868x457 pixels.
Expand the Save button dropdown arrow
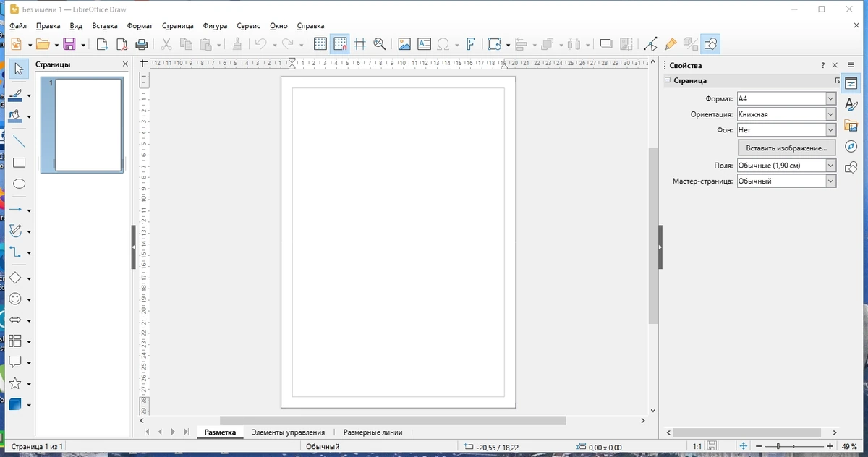tap(83, 45)
